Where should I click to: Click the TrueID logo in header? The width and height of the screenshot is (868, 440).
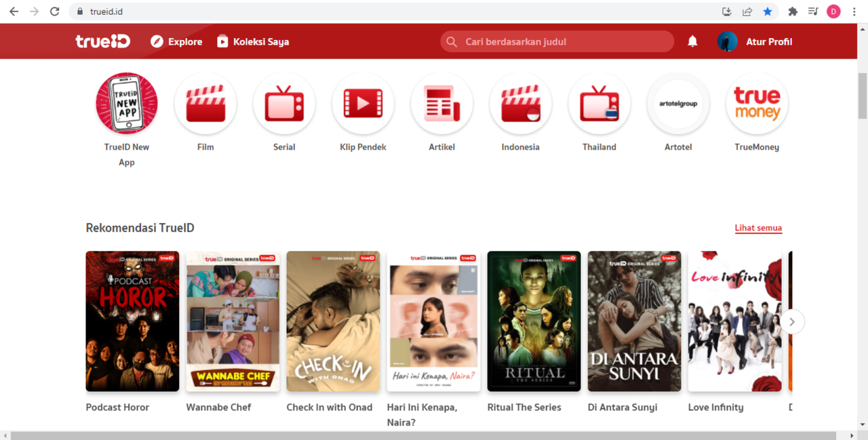(x=102, y=41)
